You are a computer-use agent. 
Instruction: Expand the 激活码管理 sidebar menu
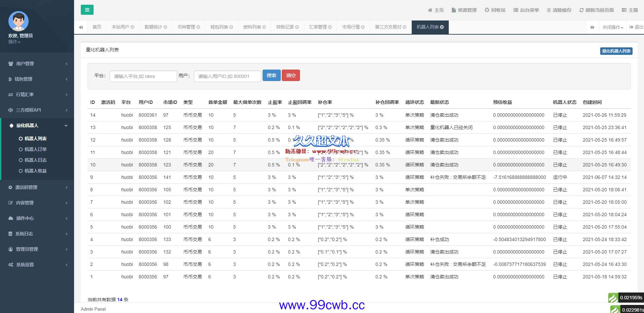pyautogui.click(x=37, y=187)
